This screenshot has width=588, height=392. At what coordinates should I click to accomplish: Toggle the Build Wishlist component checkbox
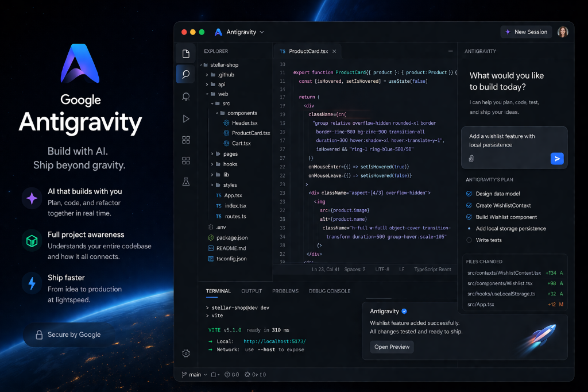click(x=469, y=217)
